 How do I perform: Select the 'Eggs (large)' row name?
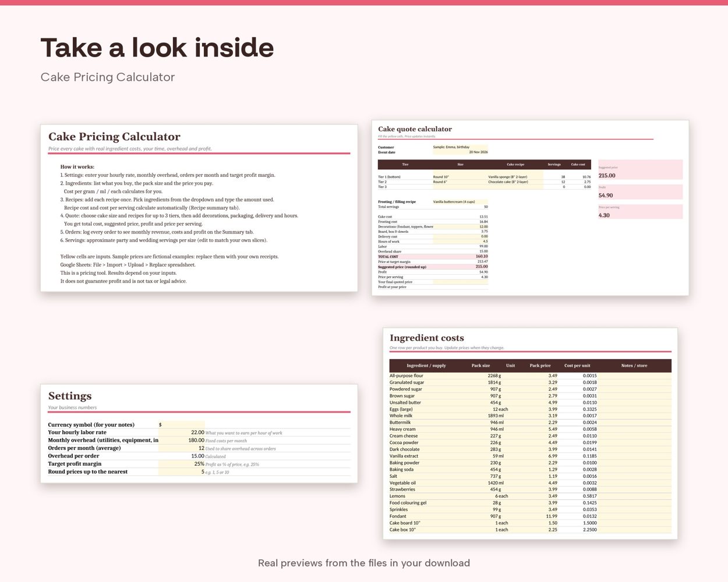[401, 409]
